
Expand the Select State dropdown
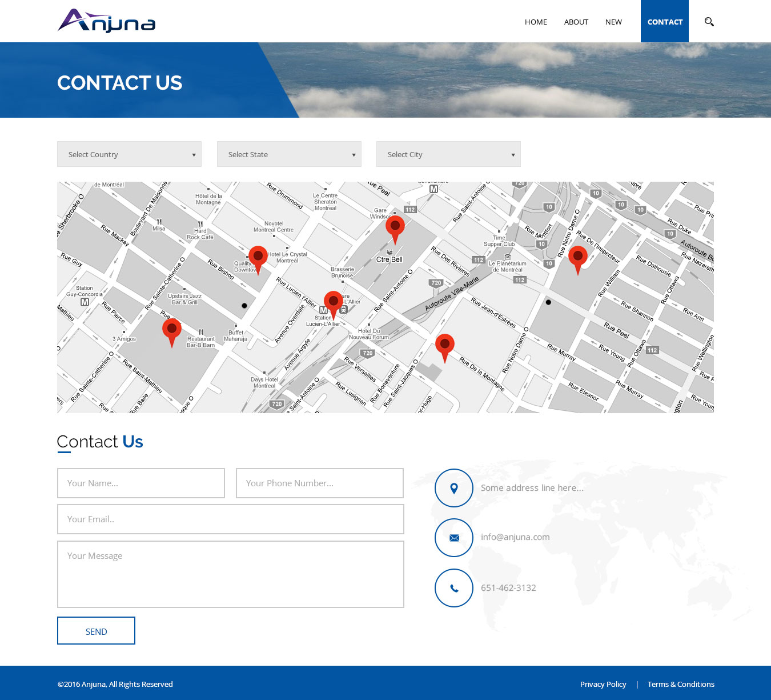[x=288, y=154]
